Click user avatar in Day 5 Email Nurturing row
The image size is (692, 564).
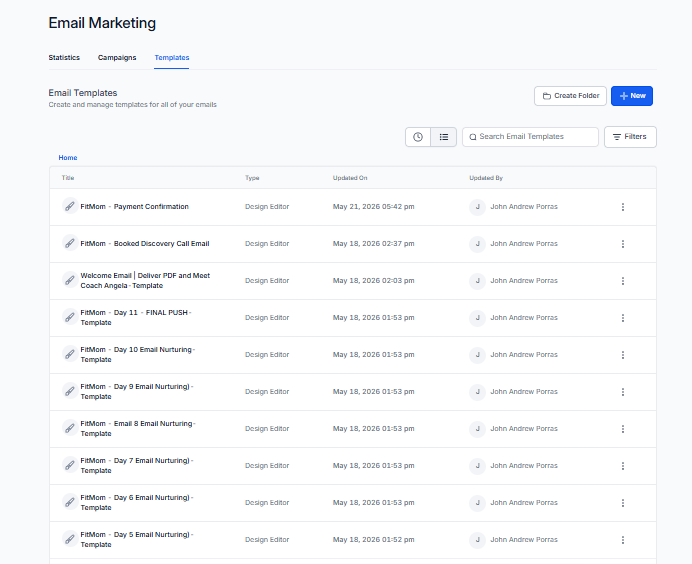(478, 540)
